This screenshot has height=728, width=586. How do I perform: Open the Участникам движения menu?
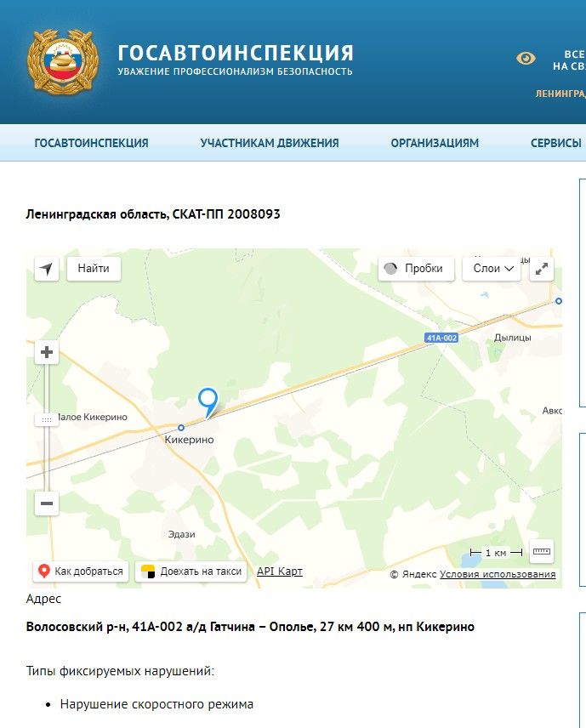[270, 143]
